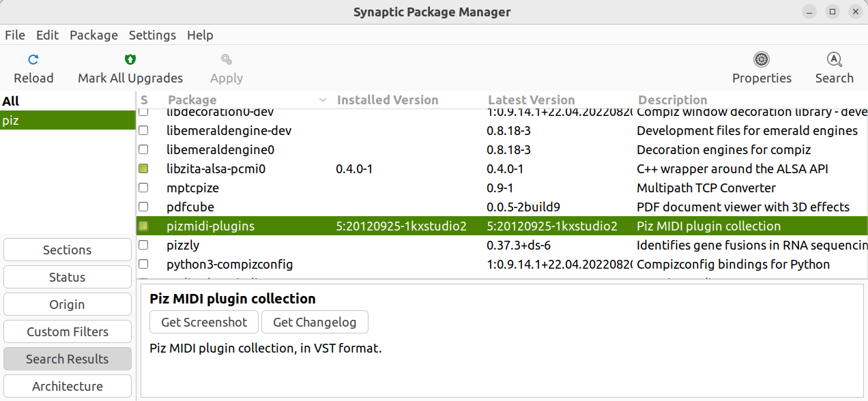Sort by Installed Version column header
Viewport: 868px width, 401px height.
point(388,100)
